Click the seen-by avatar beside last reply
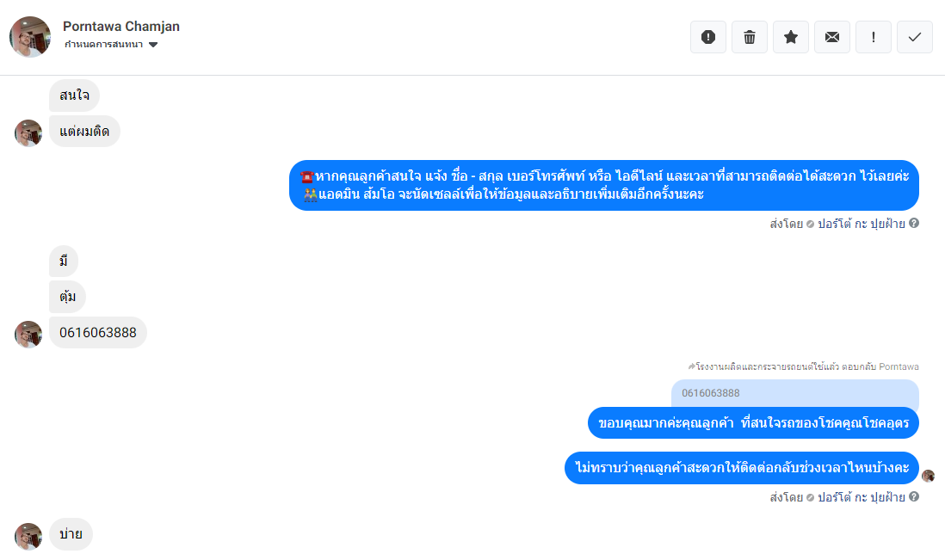945x560 pixels. (928, 477)
